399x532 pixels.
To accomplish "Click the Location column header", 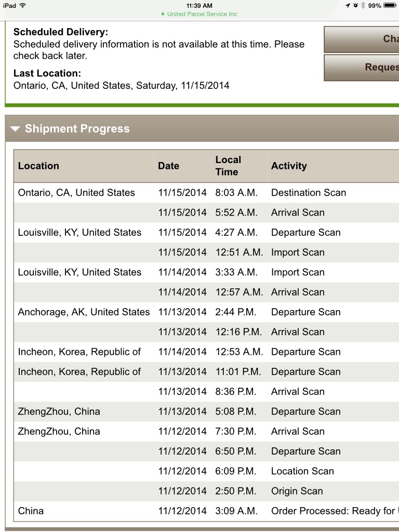I will tap(38, 166).
